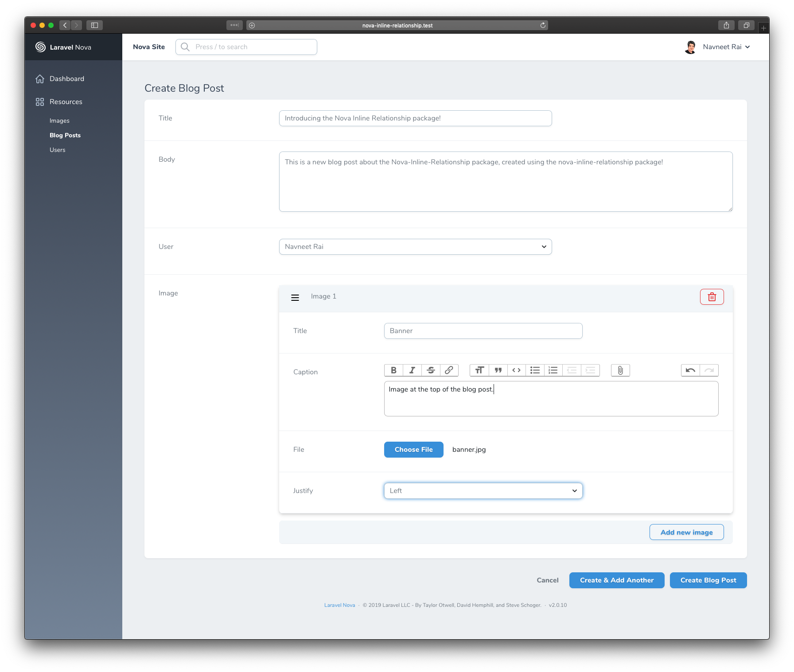Start a numbered list in Caption
The width and height of the screenshot is (794, 672).
pyautogui.click(x=553, y=370)
